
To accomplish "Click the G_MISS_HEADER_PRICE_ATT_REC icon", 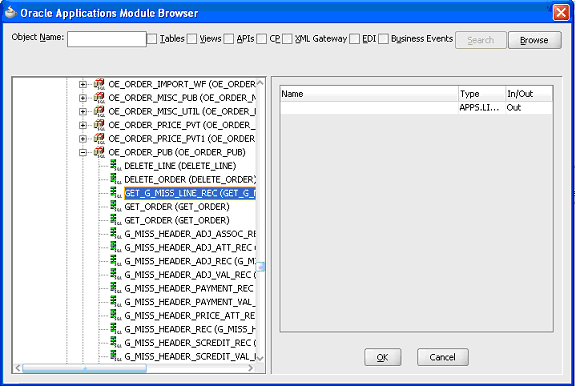I will point(116,315).
